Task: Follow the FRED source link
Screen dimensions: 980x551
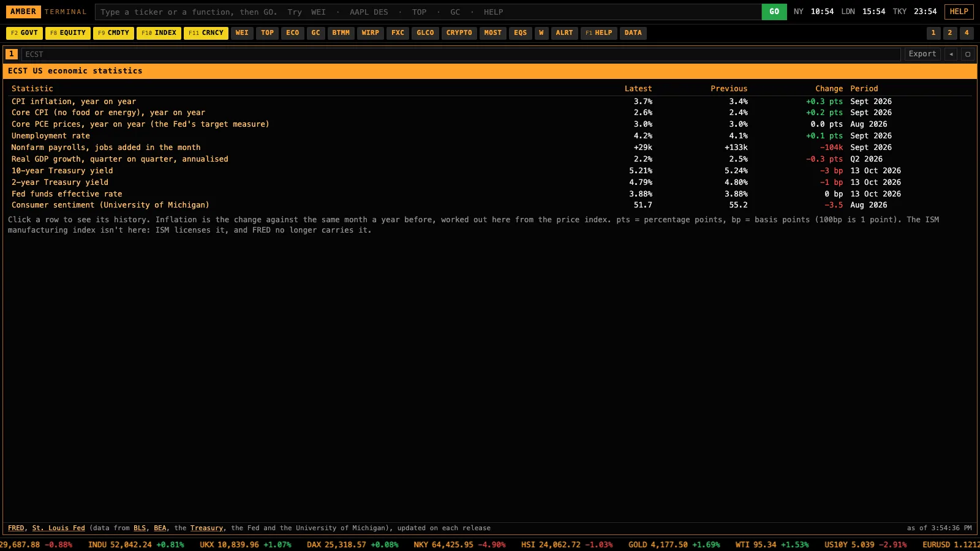Action: [16, 528]
